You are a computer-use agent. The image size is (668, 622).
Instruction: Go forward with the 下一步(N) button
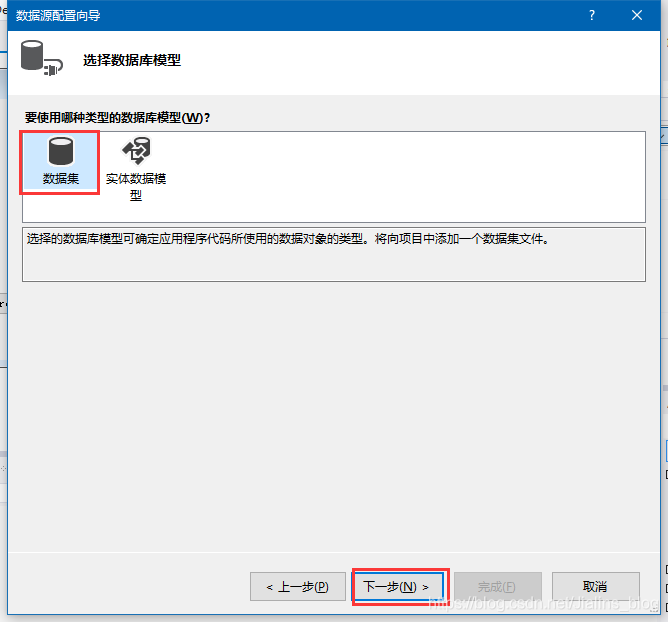click(x=398, y=587)
